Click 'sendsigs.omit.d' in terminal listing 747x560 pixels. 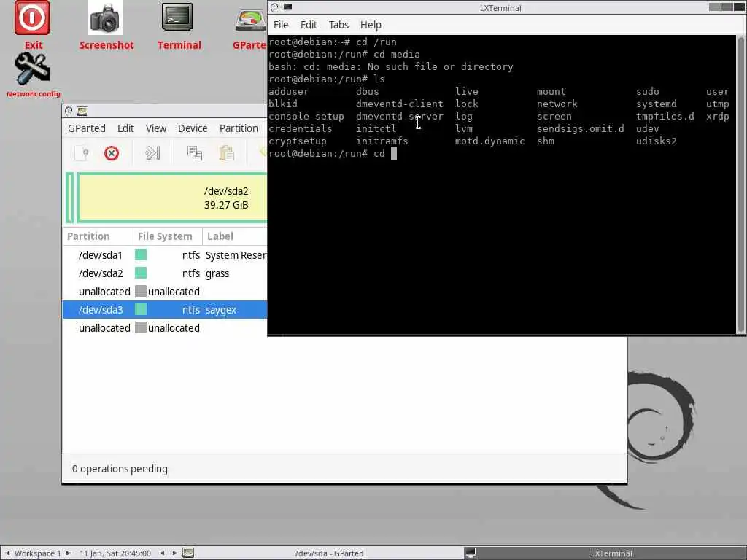click(x=580, y=128)
